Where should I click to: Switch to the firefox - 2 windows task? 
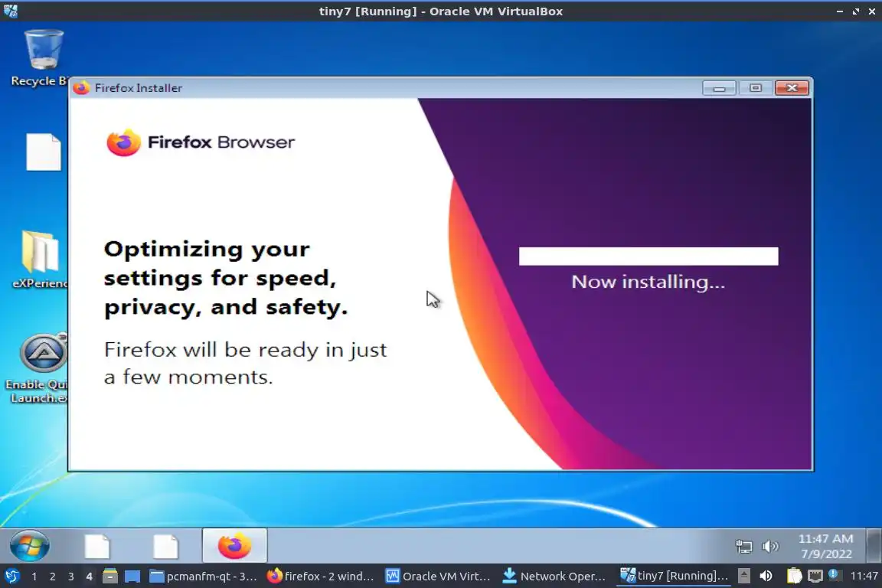point(321,577)
